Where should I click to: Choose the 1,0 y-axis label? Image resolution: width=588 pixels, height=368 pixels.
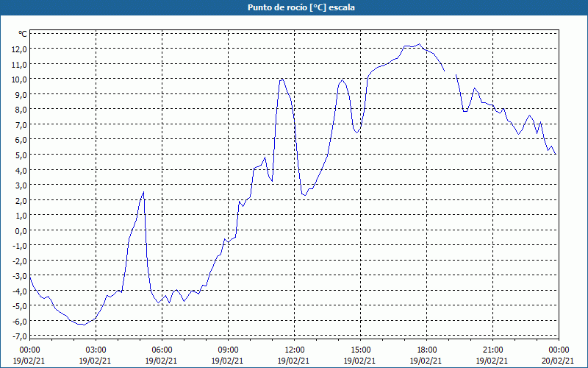click(x=21, y=215)
